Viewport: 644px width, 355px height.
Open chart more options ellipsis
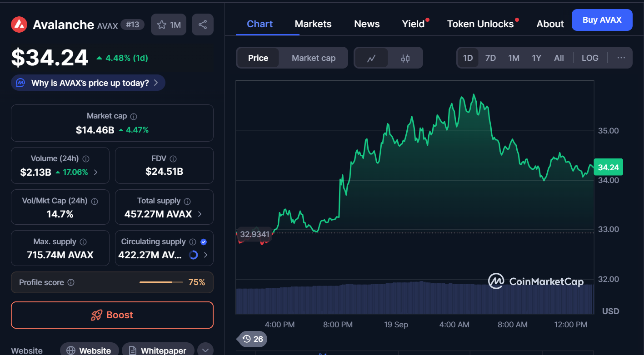621,58
